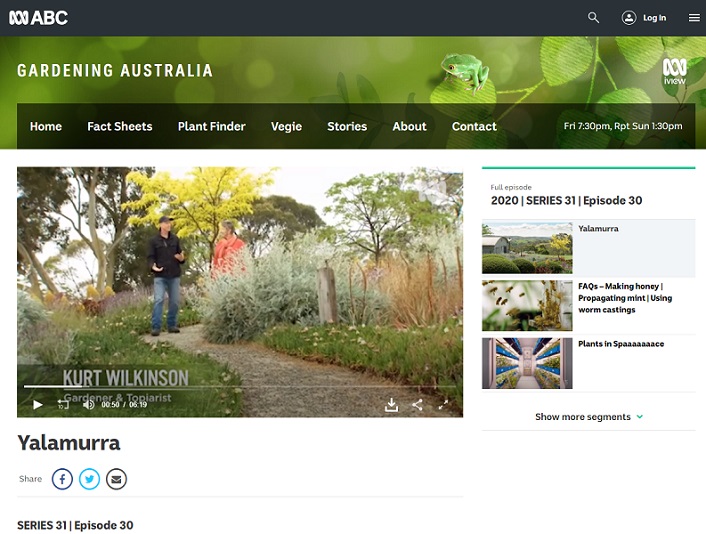
Task: Click the search magnifier icon
Action: (593, 18)
